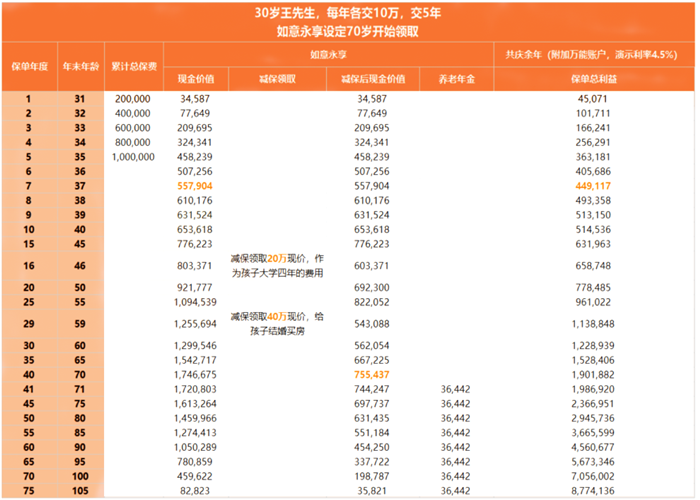
Task: Select the cumulative premium cell '200,000'
Action: pos(133,99)
